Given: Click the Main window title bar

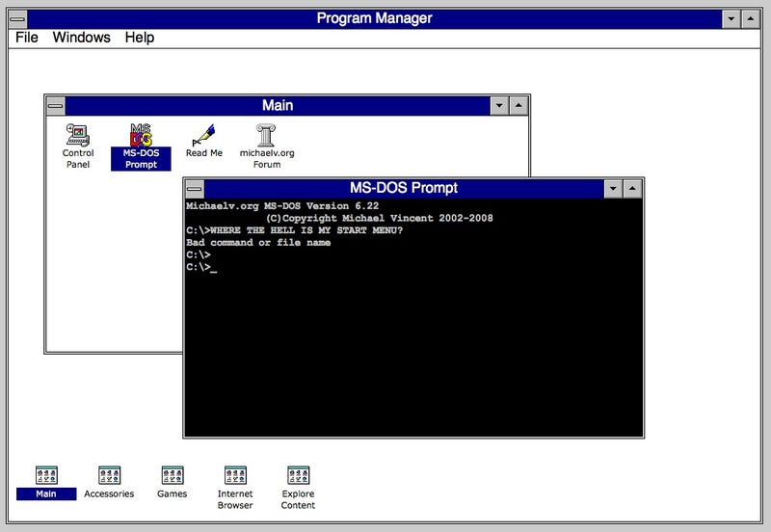Looking at the screenshot, I should 278,106.
